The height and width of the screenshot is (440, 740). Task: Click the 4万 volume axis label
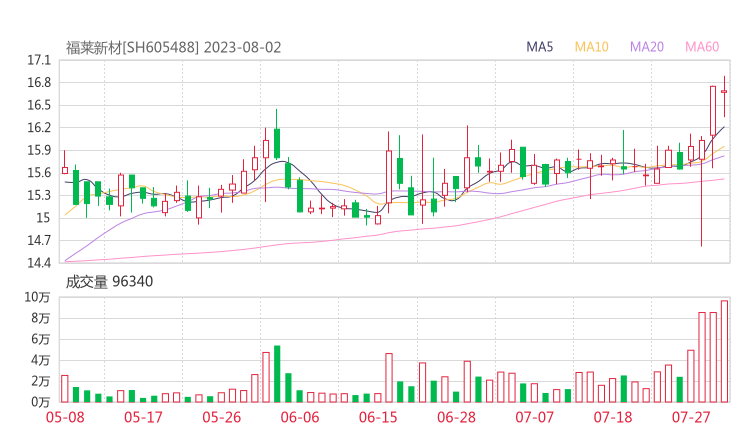(41, 360)
